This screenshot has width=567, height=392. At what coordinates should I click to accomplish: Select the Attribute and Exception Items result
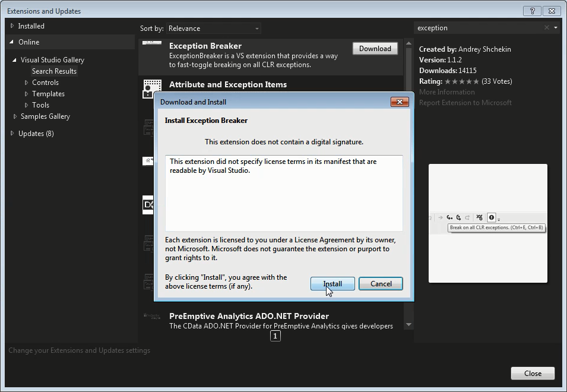[228, 84]
